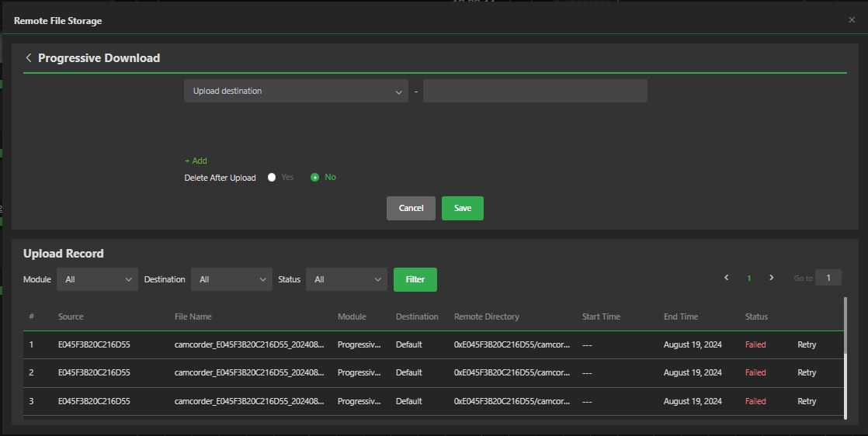Select No for Delete After Upload
Viewport: 868px width, 436px height.
[314, 178]
